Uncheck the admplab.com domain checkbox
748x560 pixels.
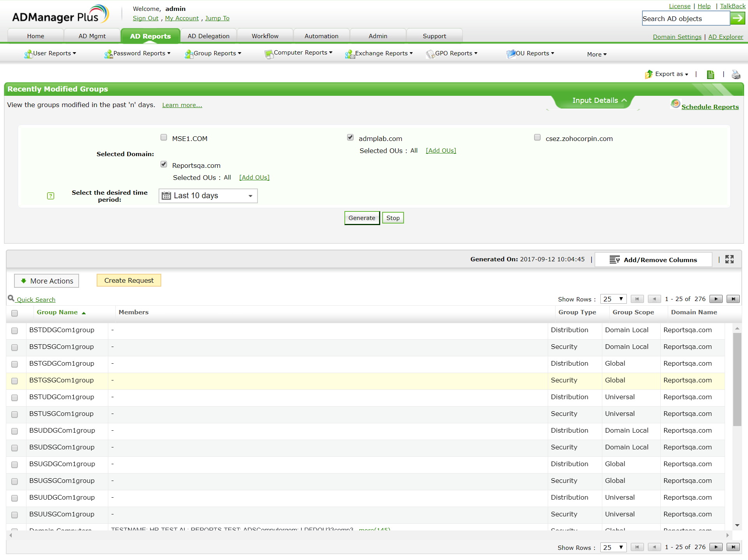pyautogui.click(x=350, y=137)
